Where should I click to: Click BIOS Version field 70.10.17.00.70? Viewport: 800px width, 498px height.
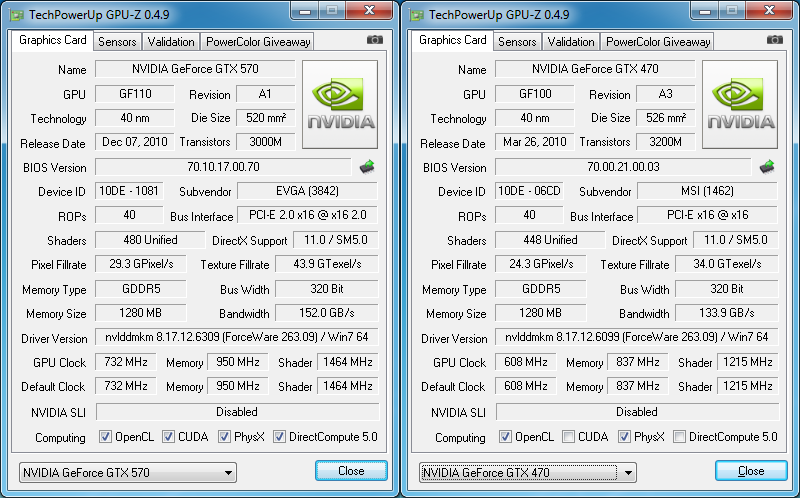tap(223, 167)
